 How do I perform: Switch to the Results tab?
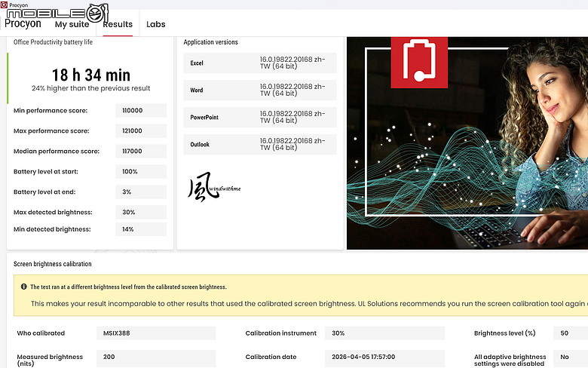click(118, 24)
